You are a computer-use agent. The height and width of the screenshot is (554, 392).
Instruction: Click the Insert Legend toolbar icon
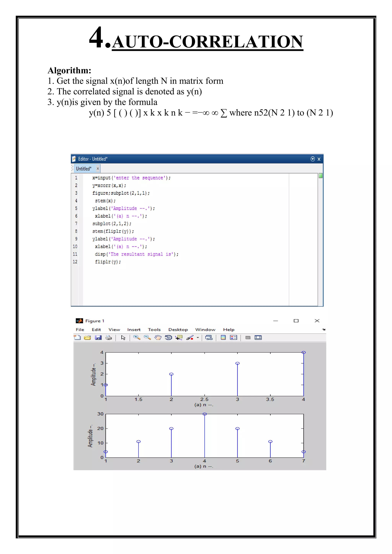233,337
